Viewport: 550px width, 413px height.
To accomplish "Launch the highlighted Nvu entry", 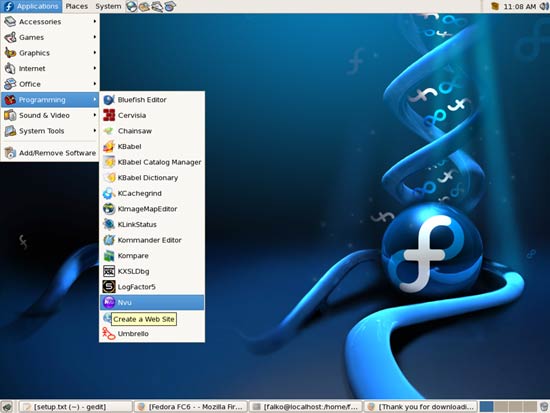I will coord(152,302).
